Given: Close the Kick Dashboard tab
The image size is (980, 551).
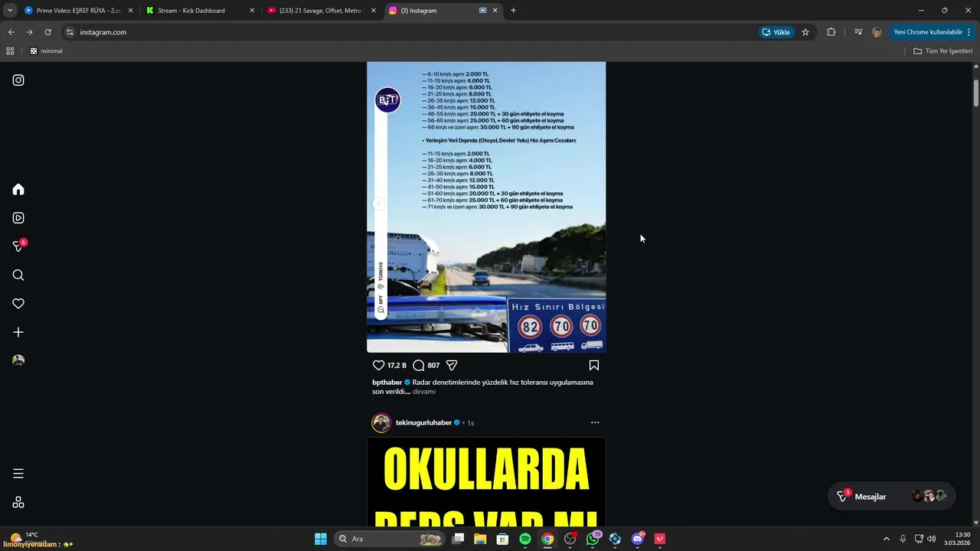Looking at the screenshot, I should pos(252,11).
